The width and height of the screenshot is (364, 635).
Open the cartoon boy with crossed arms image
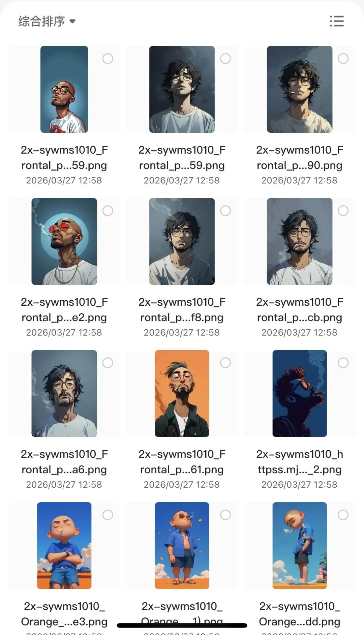[64, 546]
